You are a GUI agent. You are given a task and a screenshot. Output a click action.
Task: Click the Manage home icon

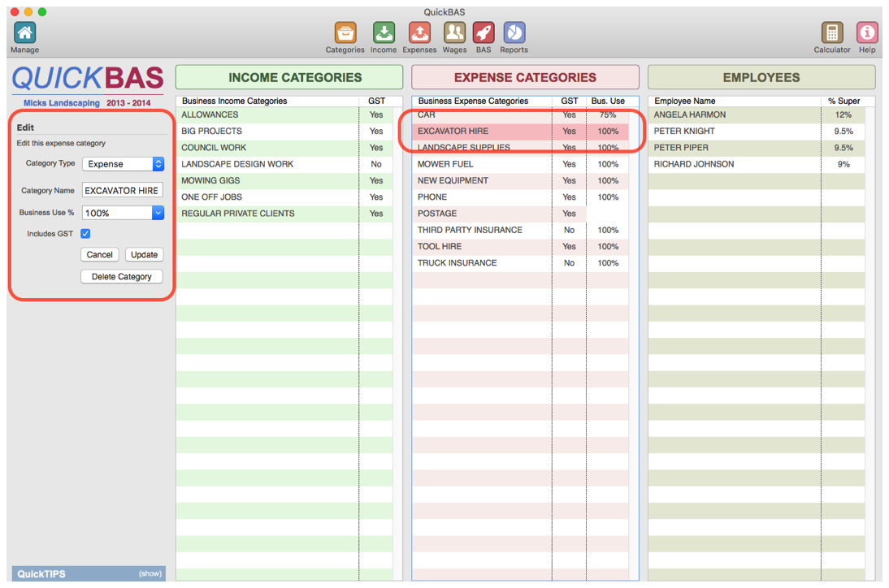tap(24, 32)
